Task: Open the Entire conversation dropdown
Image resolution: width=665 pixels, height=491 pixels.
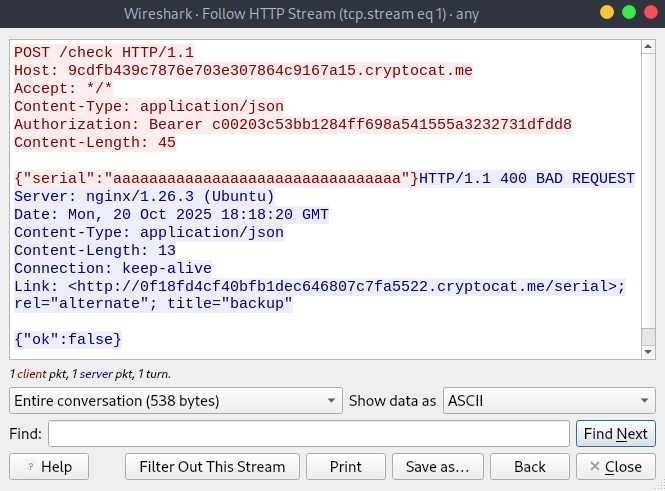Action: coord(176,401)
